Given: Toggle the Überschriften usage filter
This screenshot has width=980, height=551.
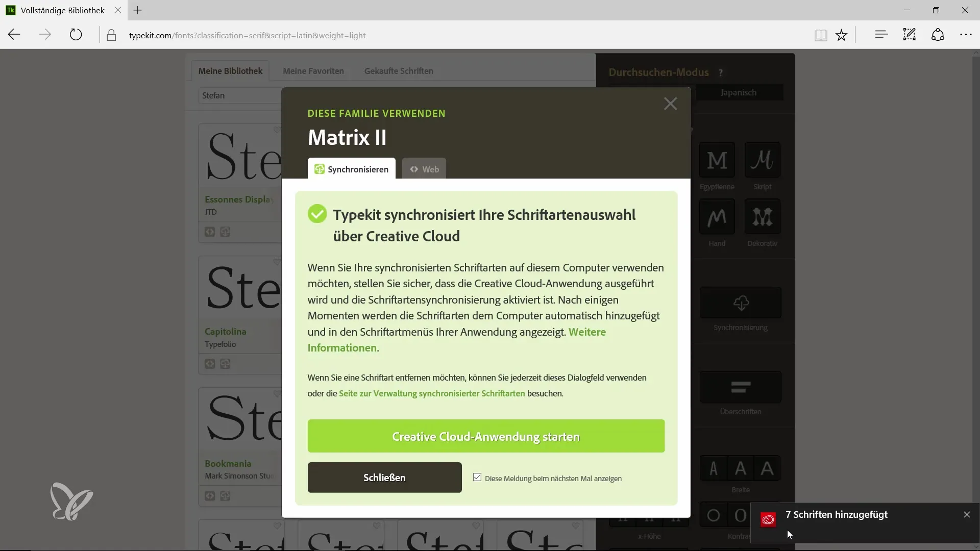Looking at the screenshot, I should click(x=741, y=387).
